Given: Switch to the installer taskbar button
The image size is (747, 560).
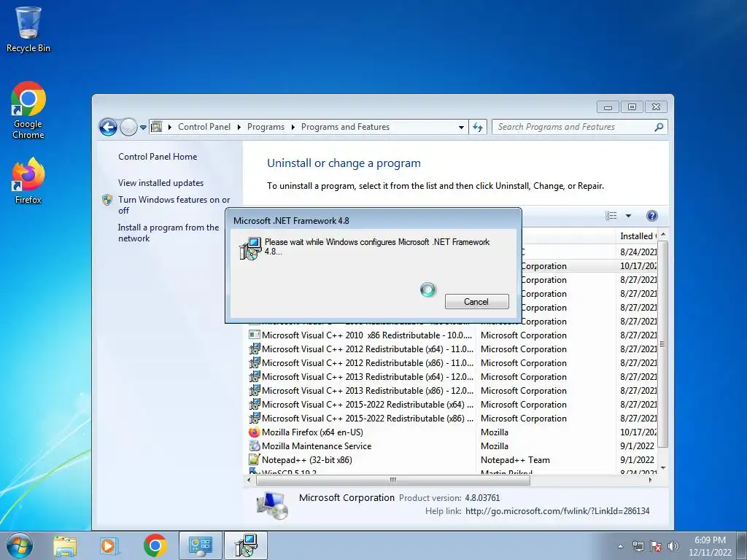Looking at the screenshot, I should tap(246, 545).
